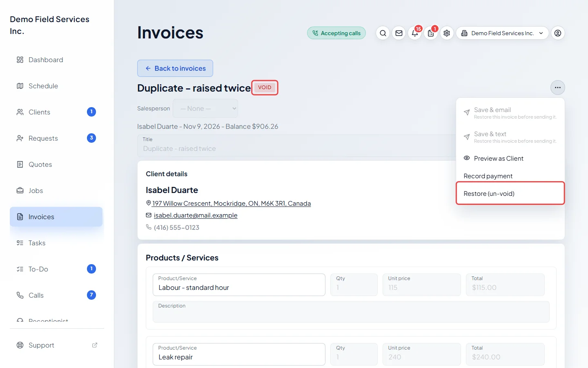The width and height of the screenshot is (588, 368).
Task: Click the Isabel Duarte client name heading
Action: point(172,190)
